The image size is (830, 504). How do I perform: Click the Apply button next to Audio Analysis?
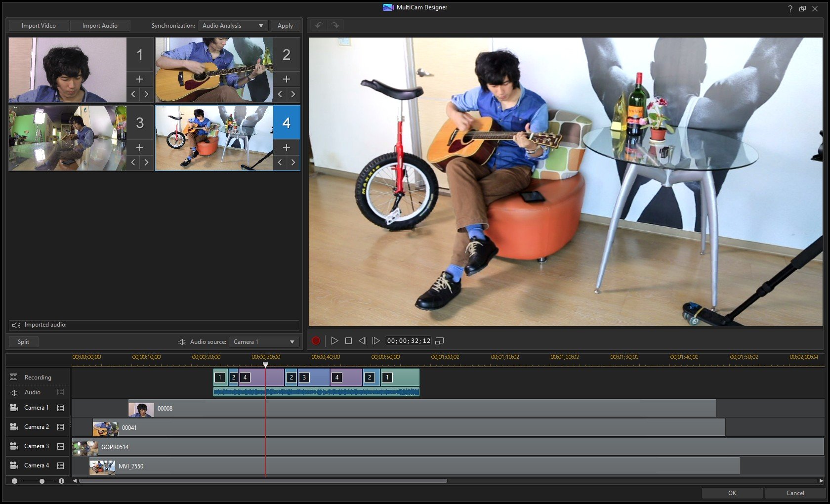pos(285,25)
